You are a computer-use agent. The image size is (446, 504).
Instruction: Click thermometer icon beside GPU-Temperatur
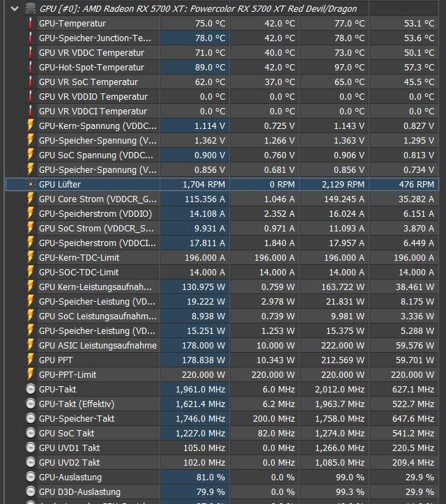(x=30, y=24)
